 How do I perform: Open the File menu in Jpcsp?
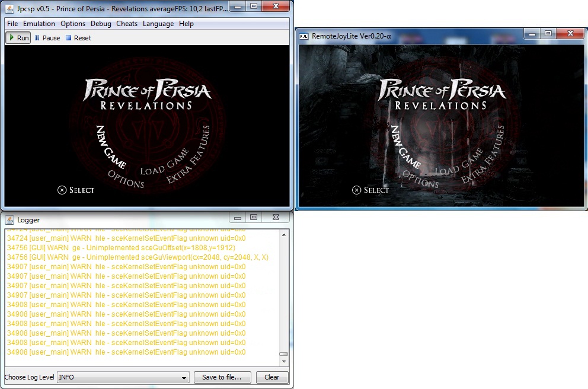[12, 24]
